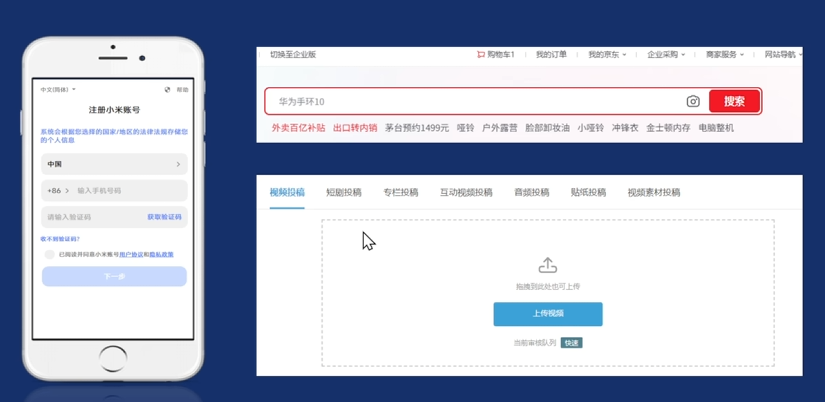Click the 户外露营 keyword link
The image size is (825, 402).
click(500, 128)
